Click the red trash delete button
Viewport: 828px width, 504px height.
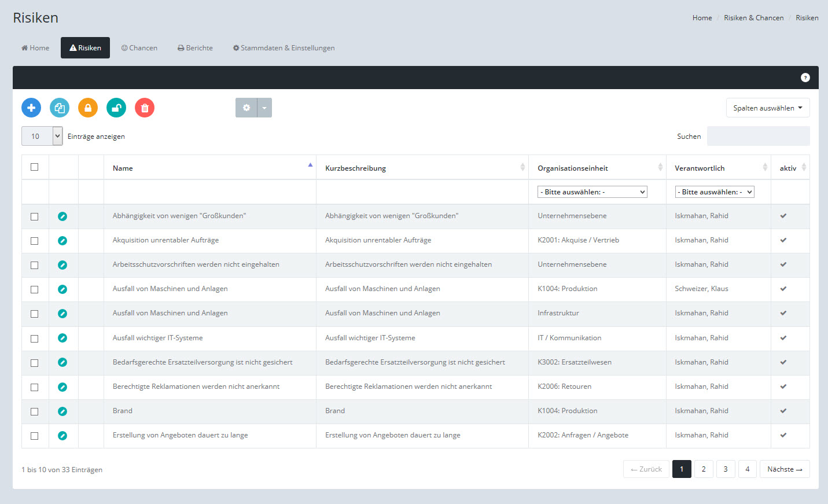tap(145, 108)
